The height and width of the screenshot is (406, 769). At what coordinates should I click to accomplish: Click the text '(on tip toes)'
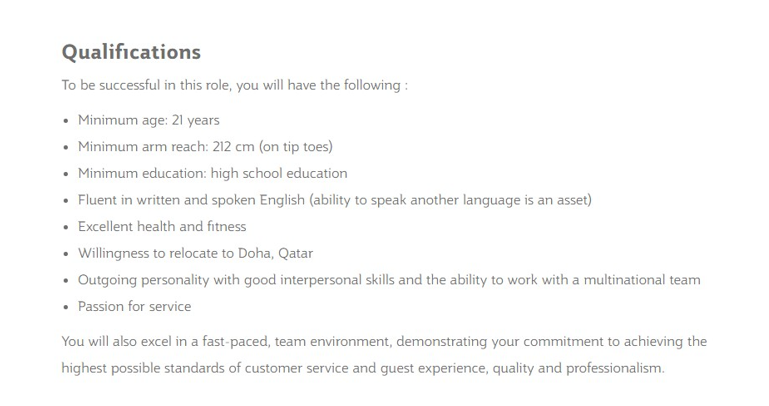click(x=296, y=147)
